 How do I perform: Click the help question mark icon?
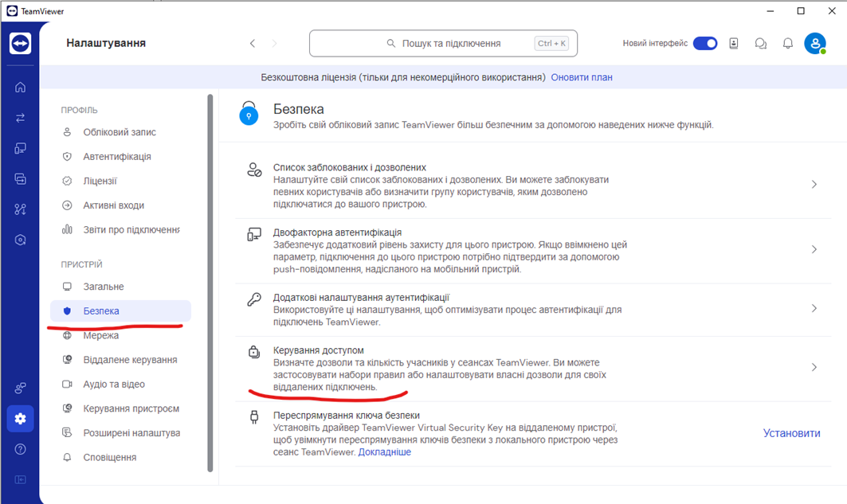click(x=20, y=449)
